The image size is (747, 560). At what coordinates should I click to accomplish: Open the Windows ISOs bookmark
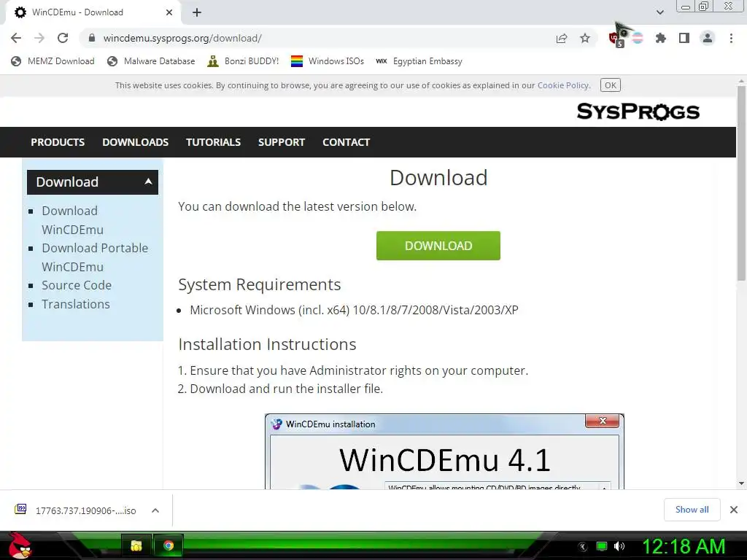(328, 61)
